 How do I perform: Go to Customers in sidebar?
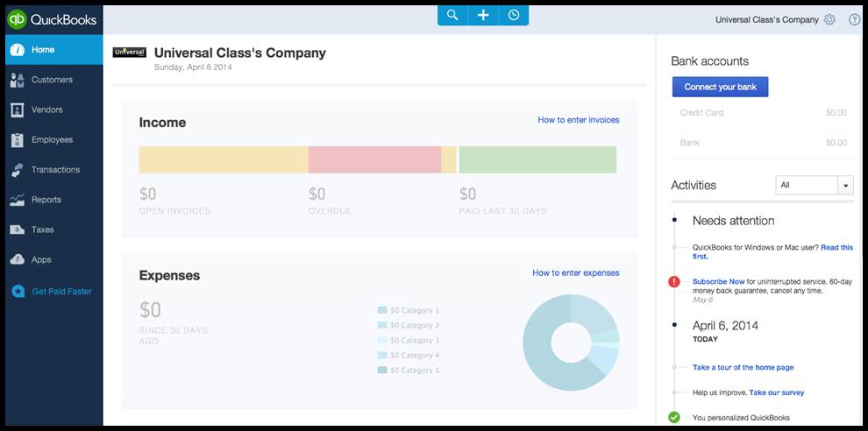pyautogui.click(x=54, y=80)
